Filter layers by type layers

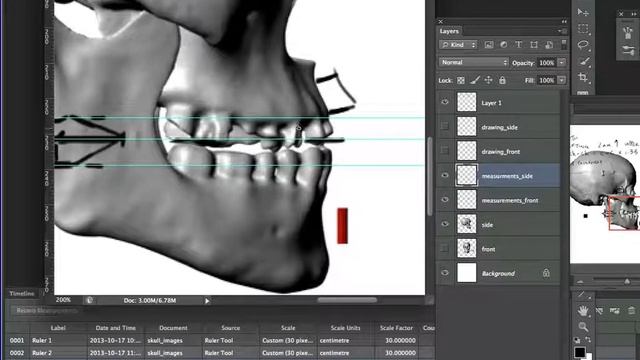[518, 45]
